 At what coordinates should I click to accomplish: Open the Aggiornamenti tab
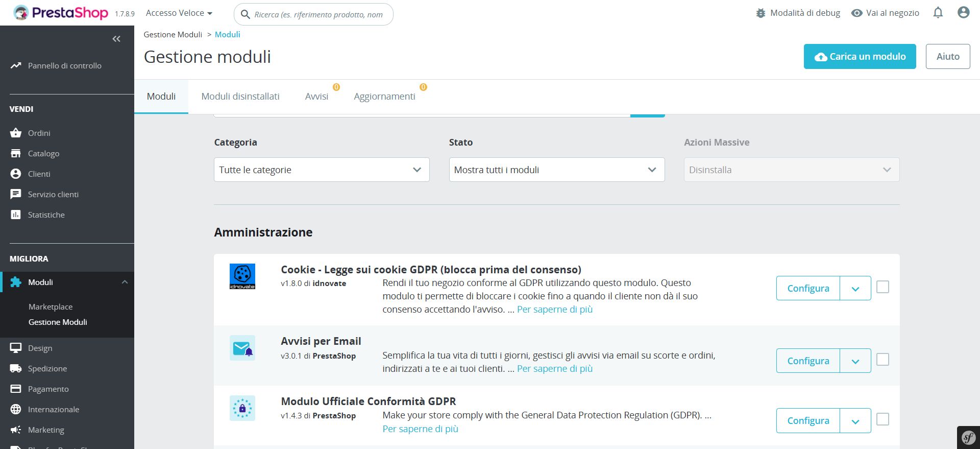point(384,97)
